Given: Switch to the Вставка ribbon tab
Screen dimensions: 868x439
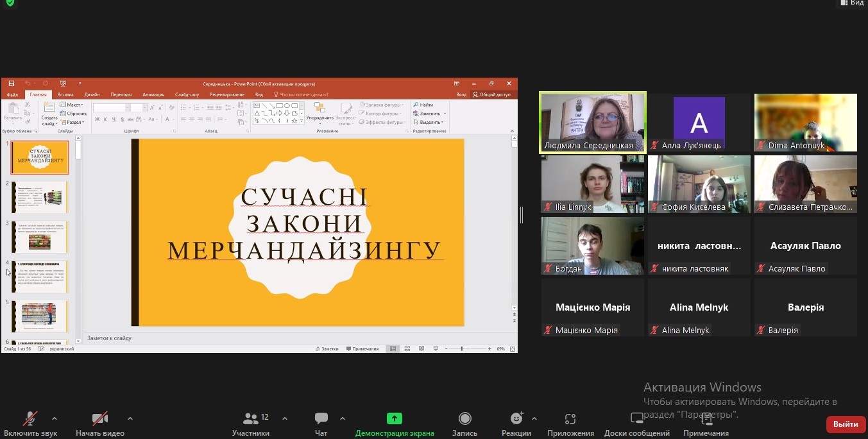Looking at the screenshot, I should (x=65, y=94).
